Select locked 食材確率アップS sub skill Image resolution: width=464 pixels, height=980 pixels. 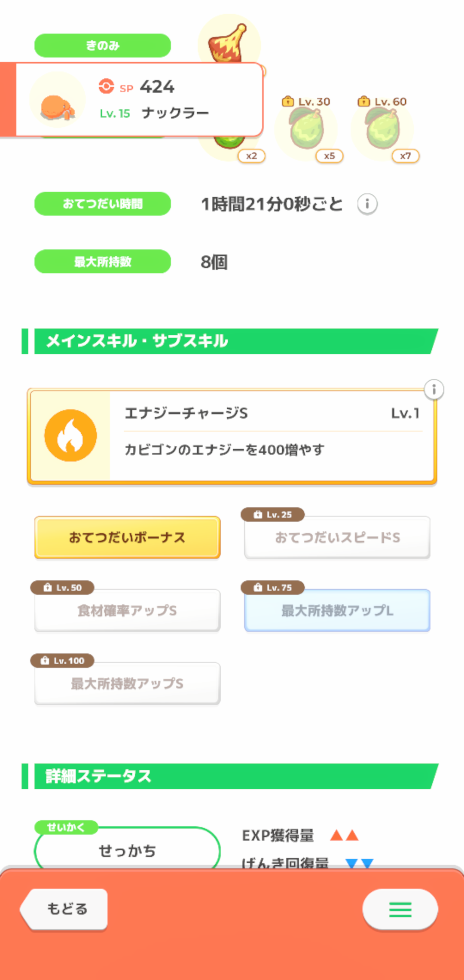tap(127, 610)
